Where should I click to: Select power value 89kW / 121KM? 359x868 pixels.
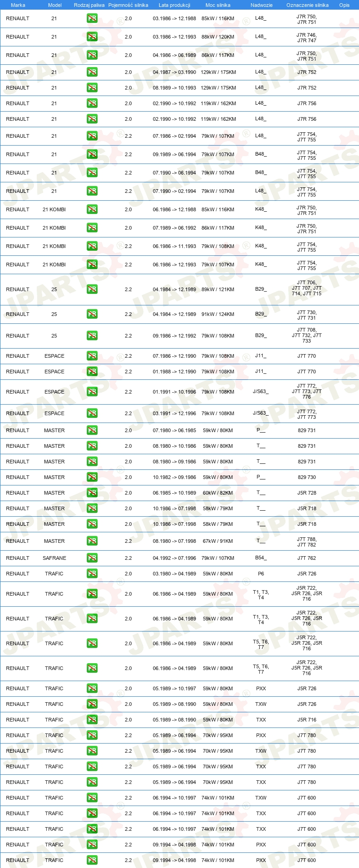tap(218, 289)
